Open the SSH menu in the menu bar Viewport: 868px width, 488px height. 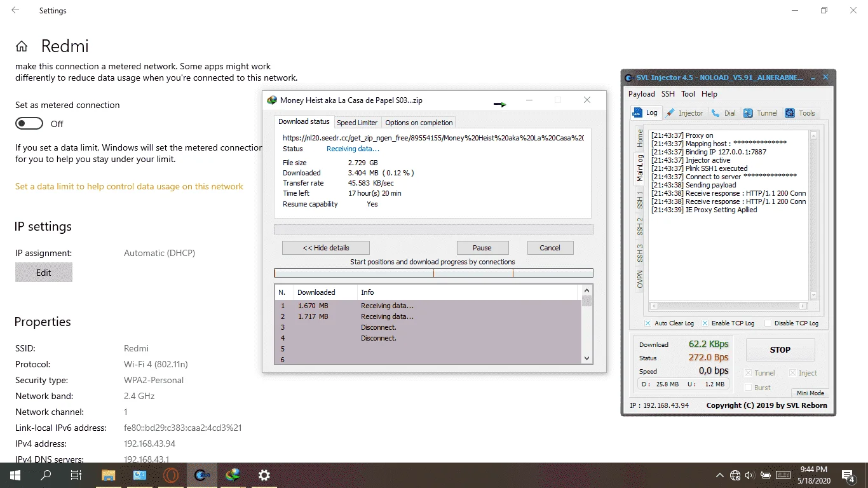(668, 94)
